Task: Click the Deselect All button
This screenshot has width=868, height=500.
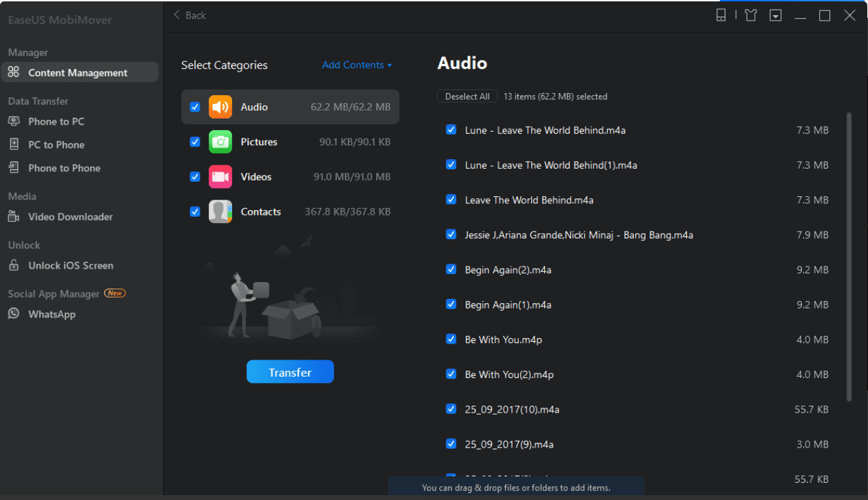Action: [x=468, y=96]
